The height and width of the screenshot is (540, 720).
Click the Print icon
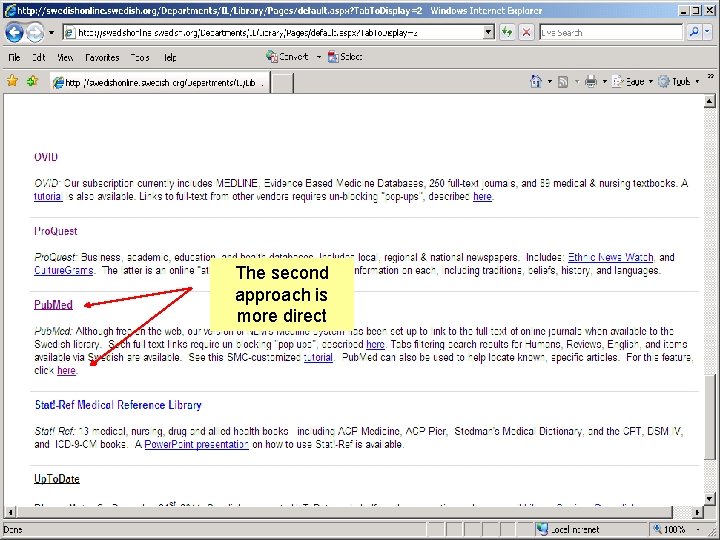(591, 82)
